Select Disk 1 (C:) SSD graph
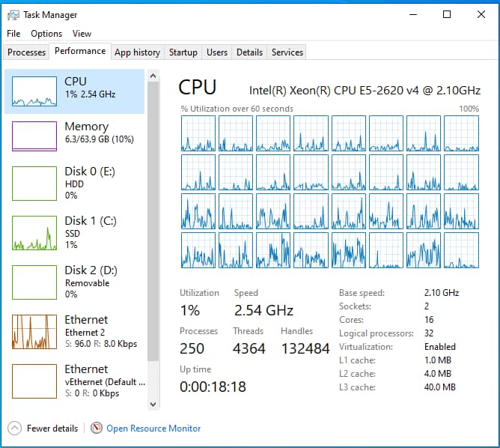Viewport: 500px width, 448px height. pos(34,233)
